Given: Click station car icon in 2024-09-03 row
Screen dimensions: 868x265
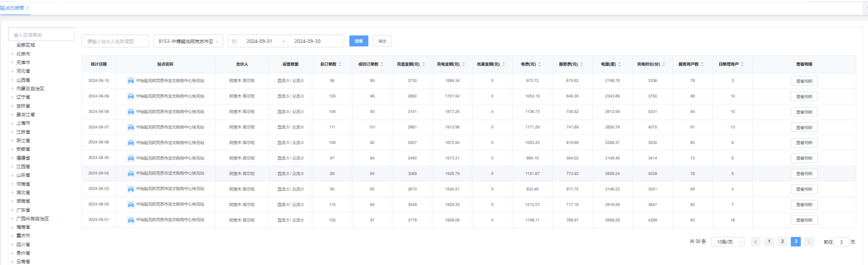Looking at the screenshot, I should [x=130, y=189].
